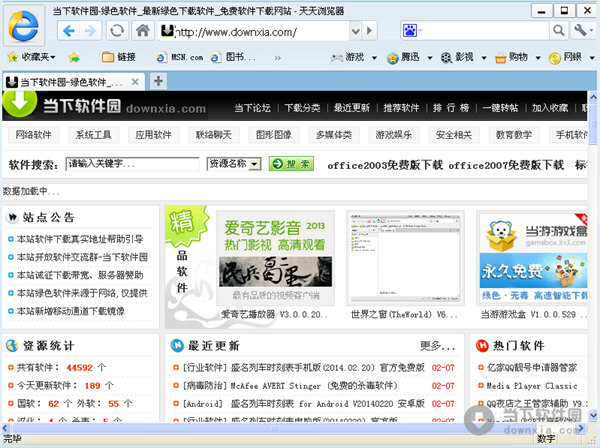Open the 图书 bookmark

tap(233, 57)
